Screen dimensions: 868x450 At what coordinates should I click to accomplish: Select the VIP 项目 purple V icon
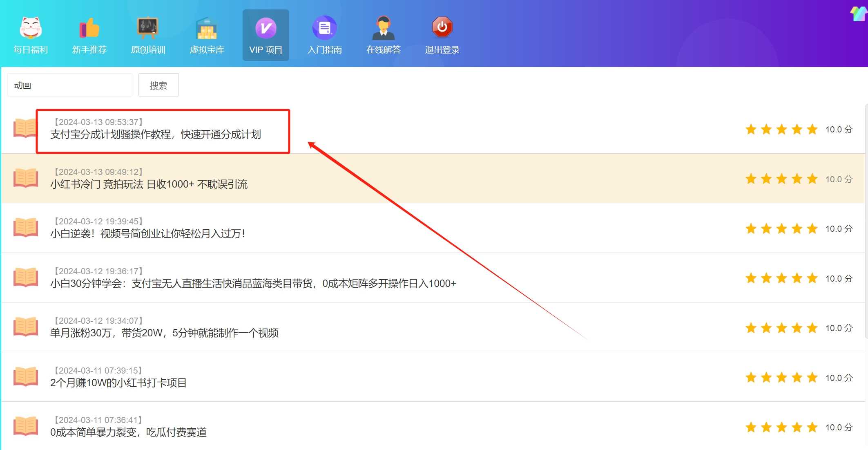tap(266, 28)
